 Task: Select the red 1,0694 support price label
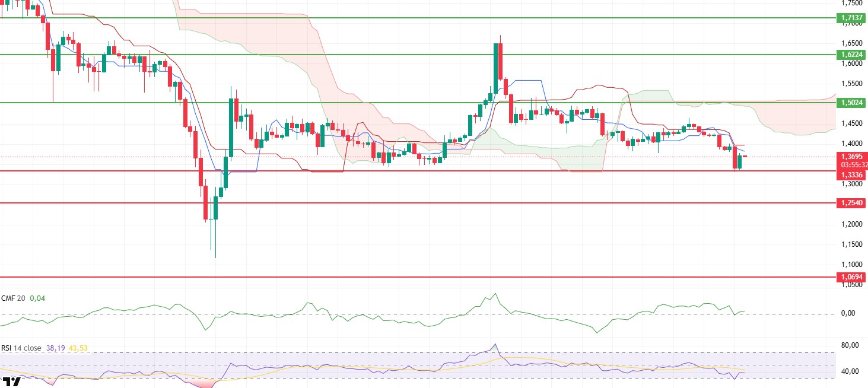851,277
